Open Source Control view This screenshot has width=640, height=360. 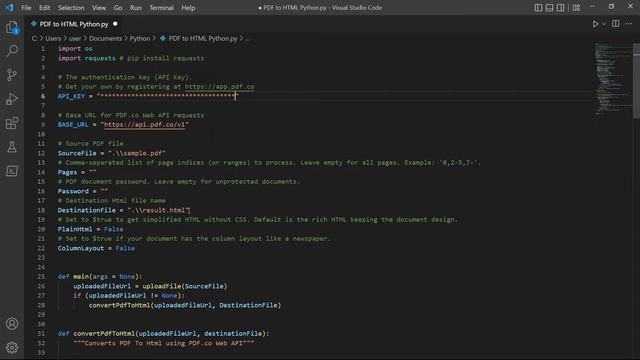click(12, 75)
